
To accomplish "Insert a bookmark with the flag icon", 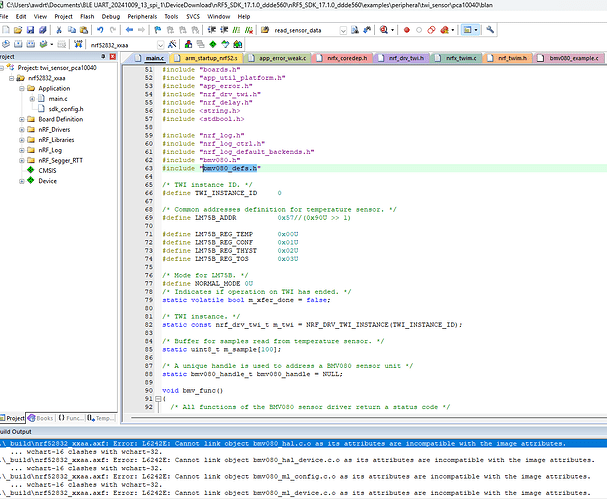I will coord(158,30).
